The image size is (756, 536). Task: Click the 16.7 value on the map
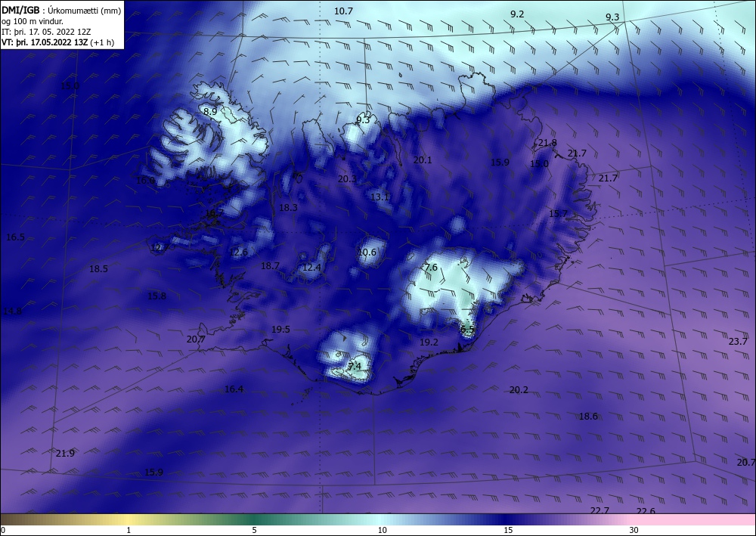tap(214, 212)
